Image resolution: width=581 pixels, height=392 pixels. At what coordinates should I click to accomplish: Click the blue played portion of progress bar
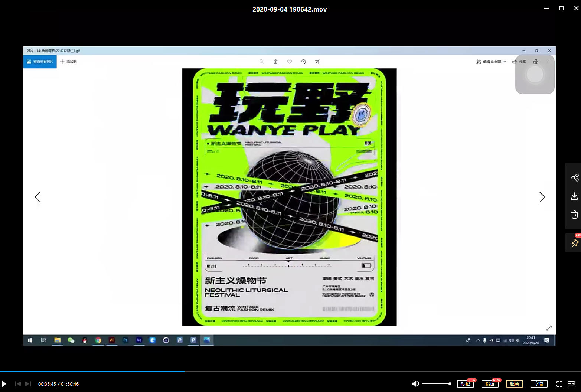tap(92, 371)
